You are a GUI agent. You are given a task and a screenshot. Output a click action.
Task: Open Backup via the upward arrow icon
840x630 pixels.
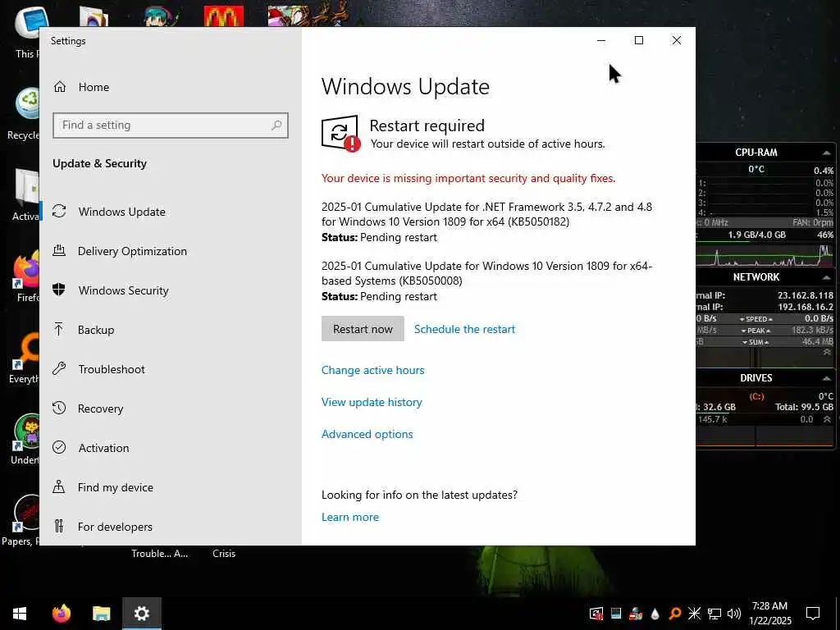point(59,329)
